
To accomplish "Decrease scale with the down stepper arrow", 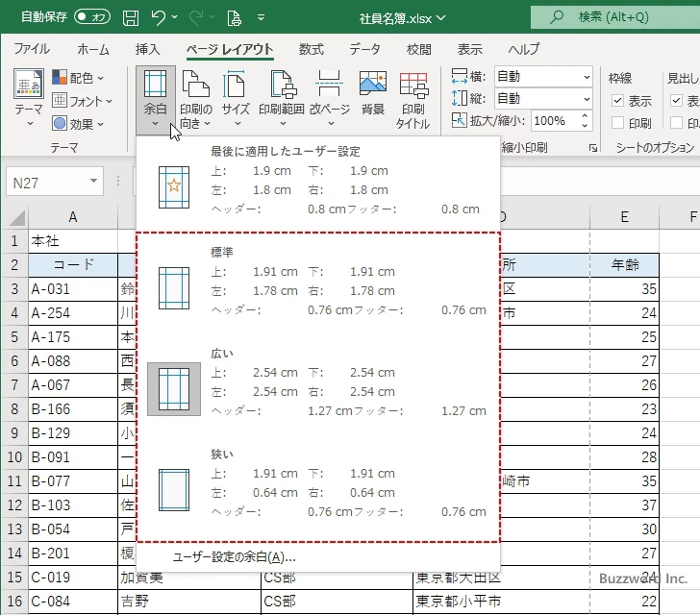I will pos(585,126).
